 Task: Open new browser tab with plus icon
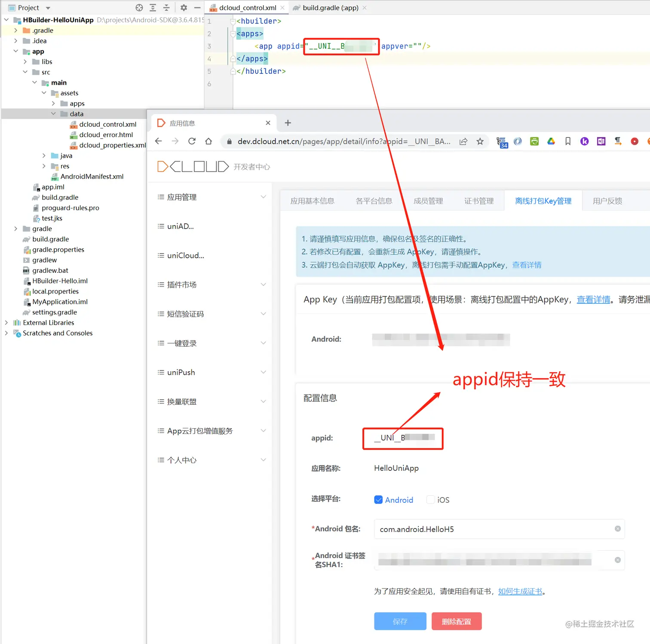pos(288,123)
